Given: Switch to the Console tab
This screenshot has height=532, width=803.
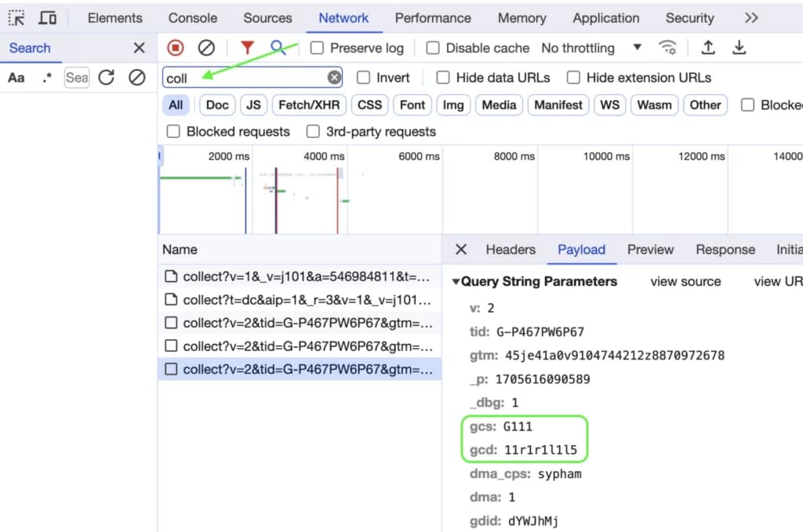Looking at the screenshot, I should click(193, 18).
